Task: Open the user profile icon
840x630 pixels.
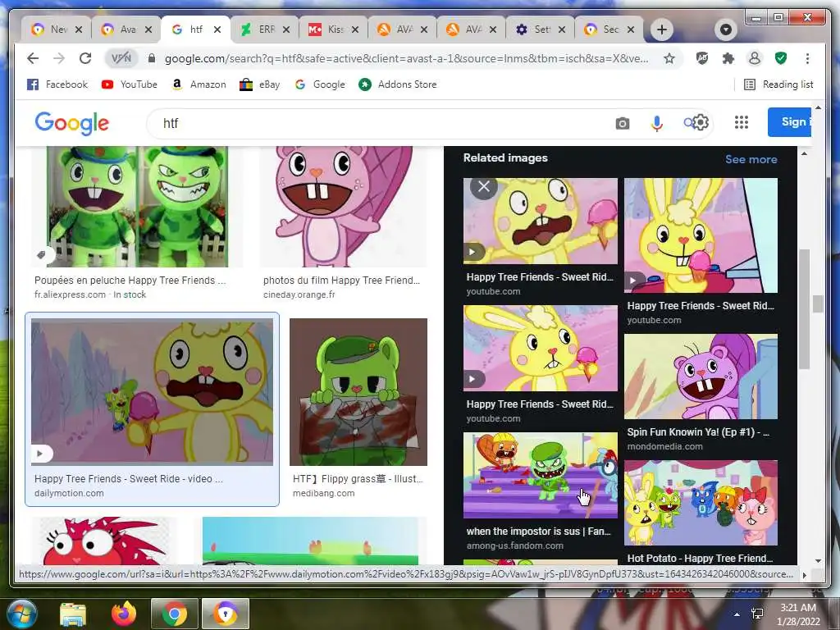Action: (755, 58)
